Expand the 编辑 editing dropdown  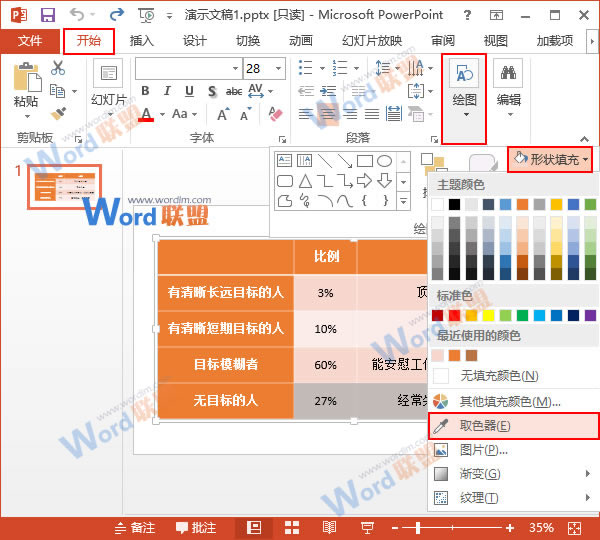point(510,114)
